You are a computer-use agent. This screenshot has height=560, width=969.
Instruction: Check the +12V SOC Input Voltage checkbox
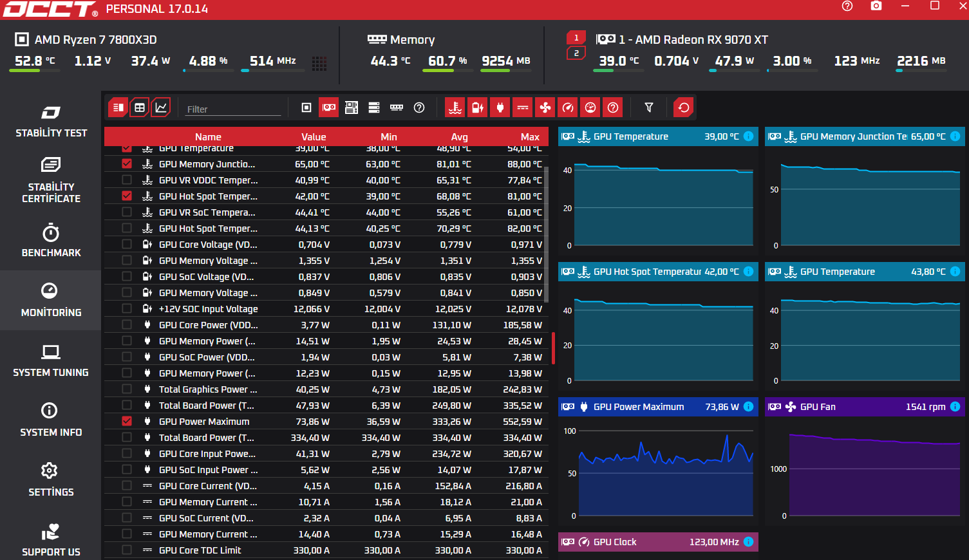click(127, 308)
